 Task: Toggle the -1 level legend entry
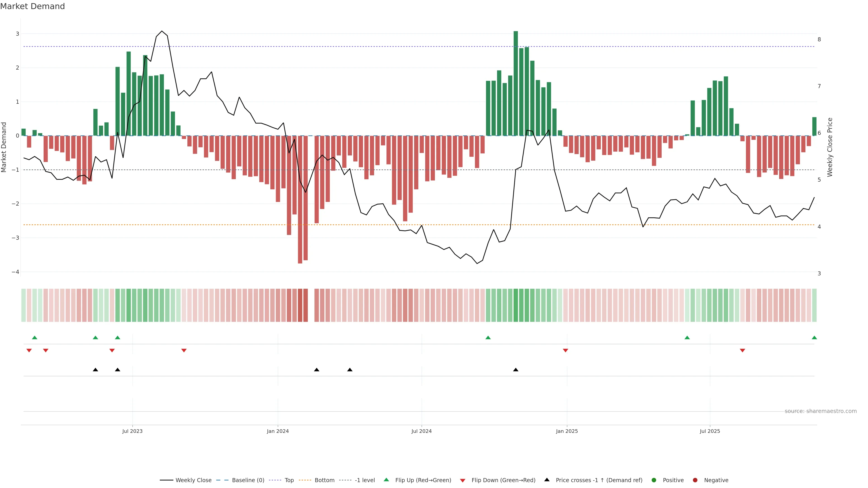coord(365,480)
